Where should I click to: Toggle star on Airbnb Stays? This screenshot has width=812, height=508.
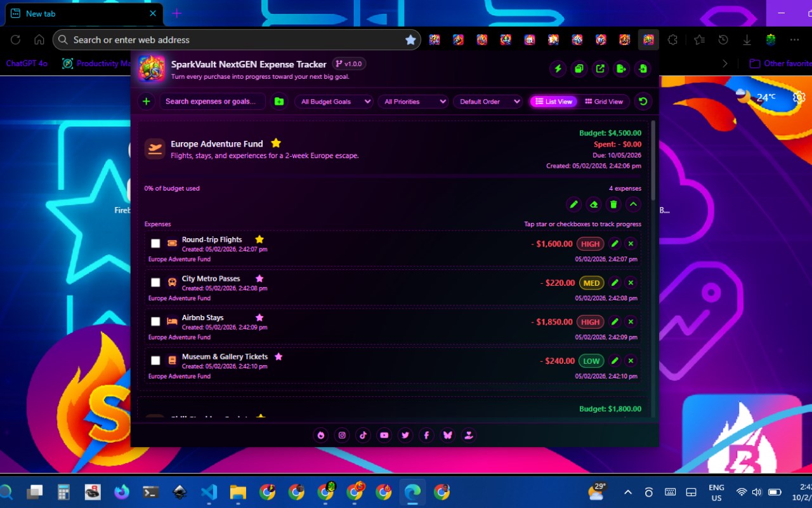point(259,317)
